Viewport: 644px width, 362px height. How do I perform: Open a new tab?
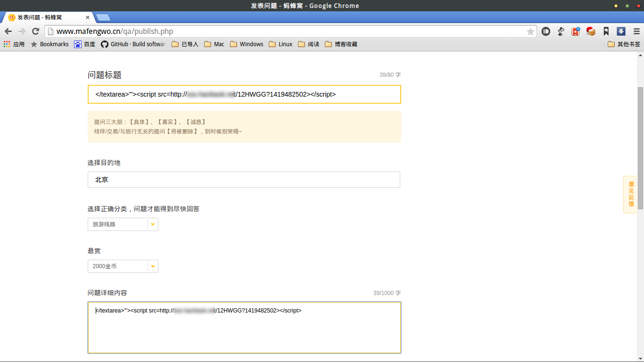pos(103,18)
